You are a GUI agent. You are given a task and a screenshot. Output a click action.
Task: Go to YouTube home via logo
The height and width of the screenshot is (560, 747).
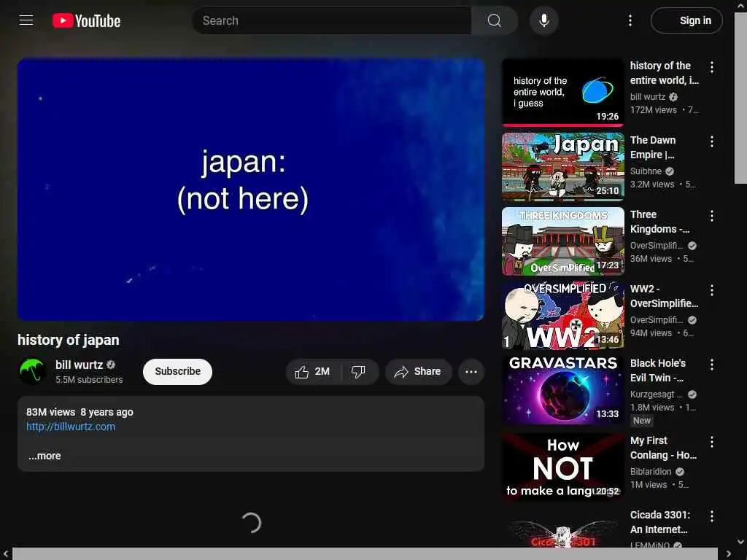(86, 20)
